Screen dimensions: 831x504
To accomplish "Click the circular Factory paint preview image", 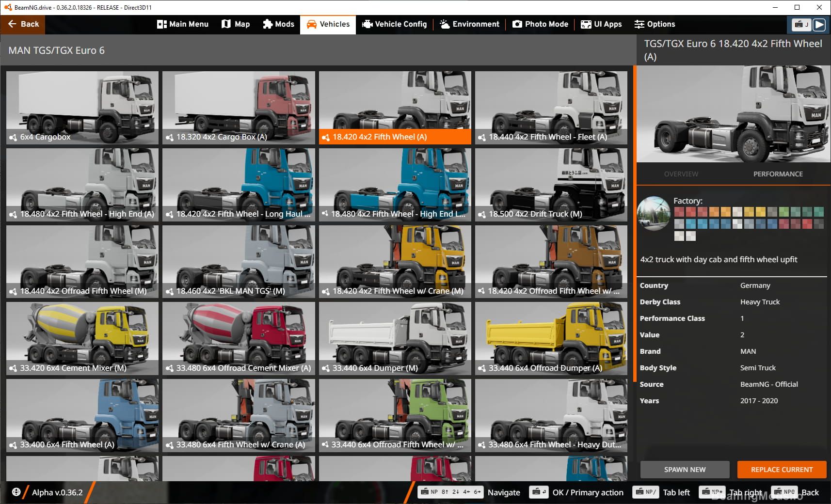I will coord(654,213).
